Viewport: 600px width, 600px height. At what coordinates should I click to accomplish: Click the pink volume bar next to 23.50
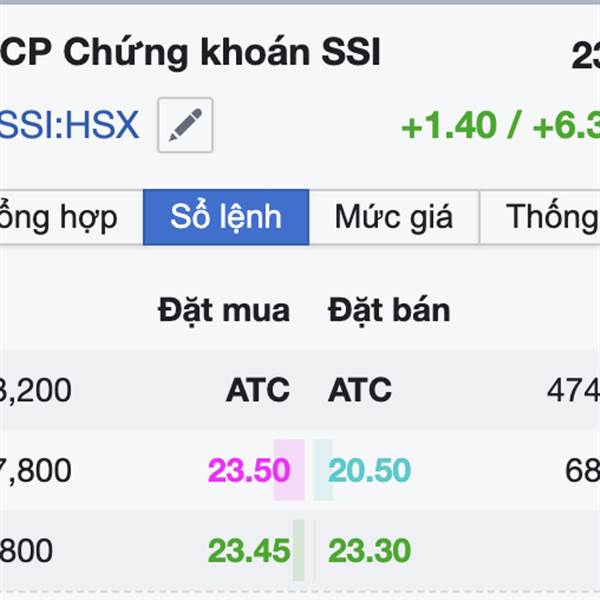point(289,470)
